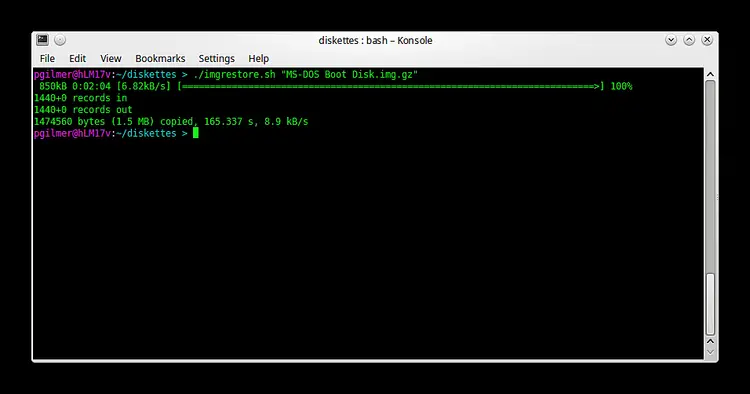Image resolution: width=750 pixels, height=394 pixels.
Task: Click the terminal scrollbar handle
Action: point(710,304)
